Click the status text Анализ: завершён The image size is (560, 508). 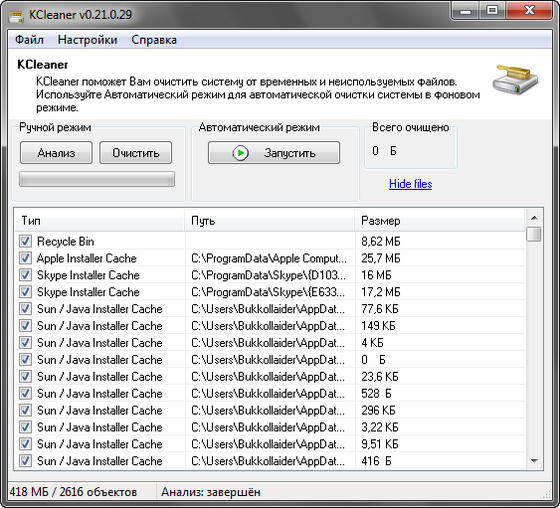[x=211, y=492]
